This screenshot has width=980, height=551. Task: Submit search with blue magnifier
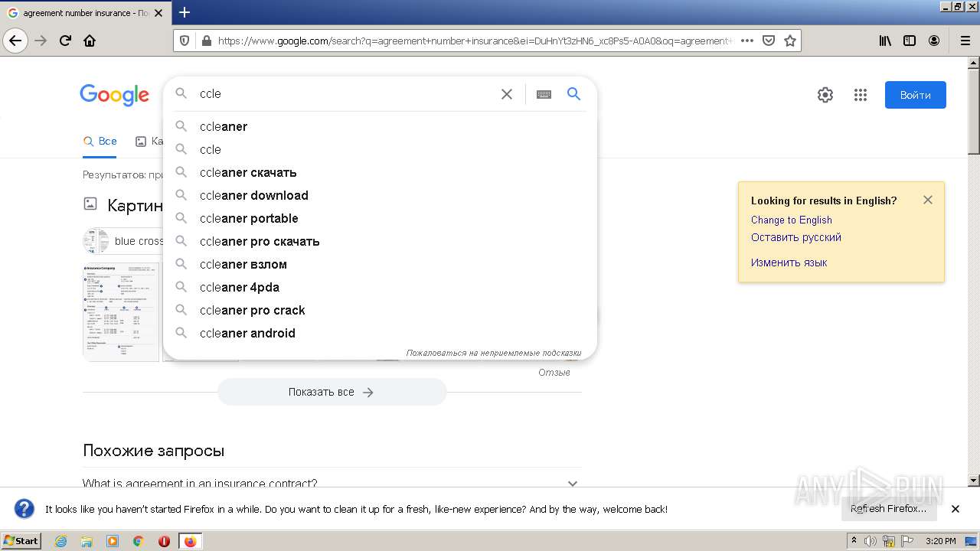pos(573,94)
